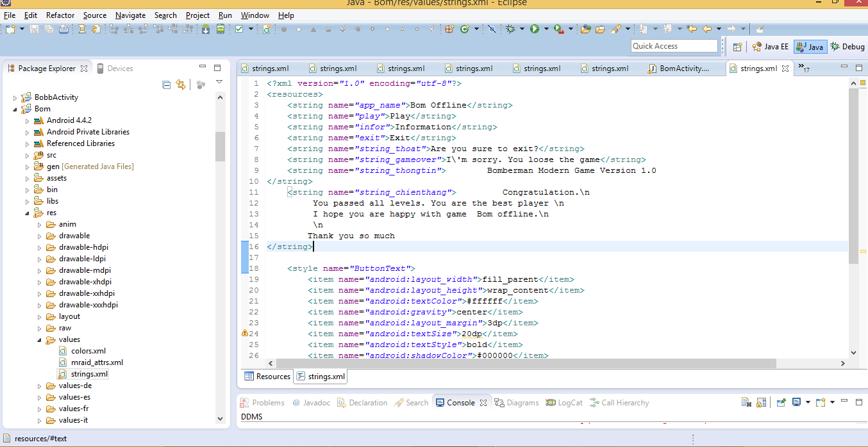Click the Open Type icon
The image size is (868, 447).
pos(585,29)
